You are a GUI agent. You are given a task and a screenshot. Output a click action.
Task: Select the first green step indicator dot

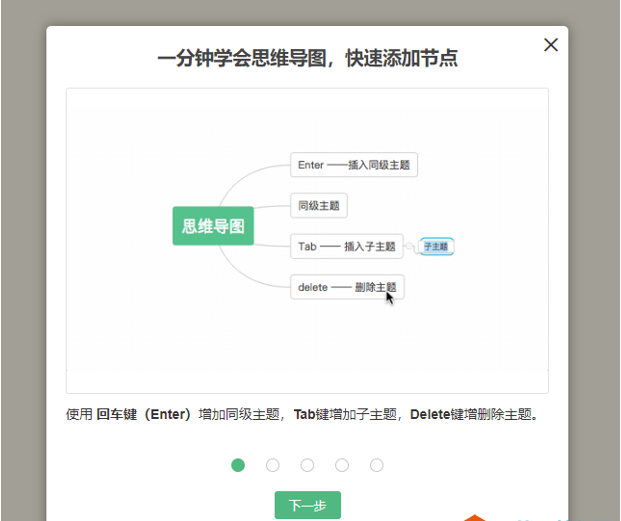click(238, 465)
